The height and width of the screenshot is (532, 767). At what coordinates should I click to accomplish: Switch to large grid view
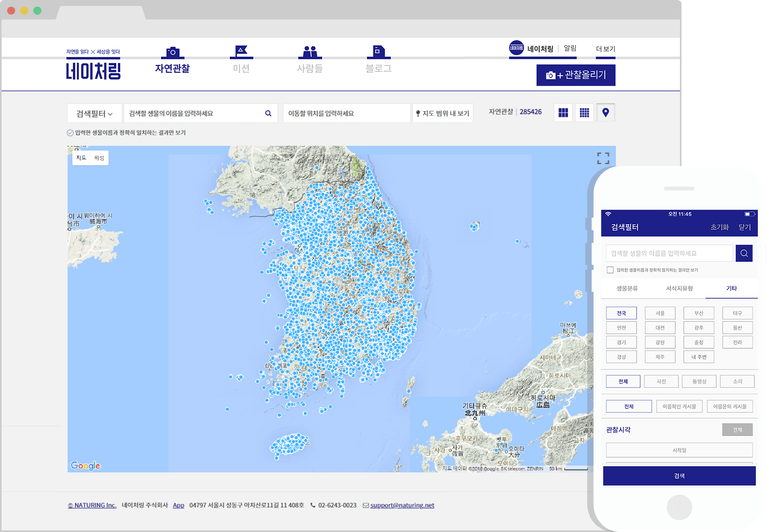point(563,113)
